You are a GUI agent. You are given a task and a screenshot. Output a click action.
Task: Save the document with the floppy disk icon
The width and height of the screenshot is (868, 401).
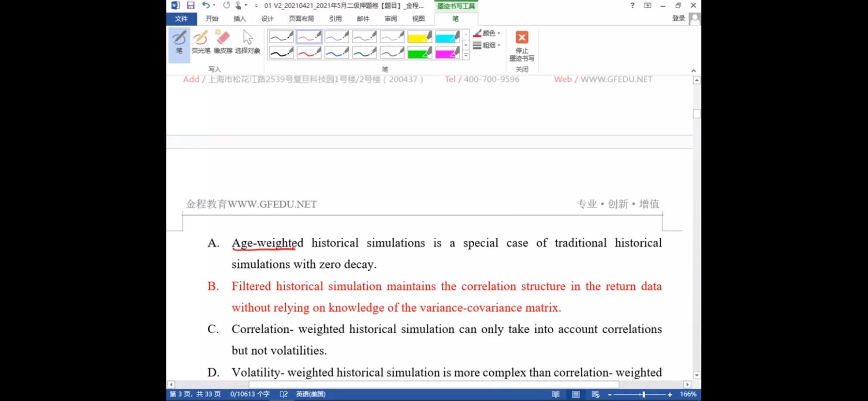point(190,5)
